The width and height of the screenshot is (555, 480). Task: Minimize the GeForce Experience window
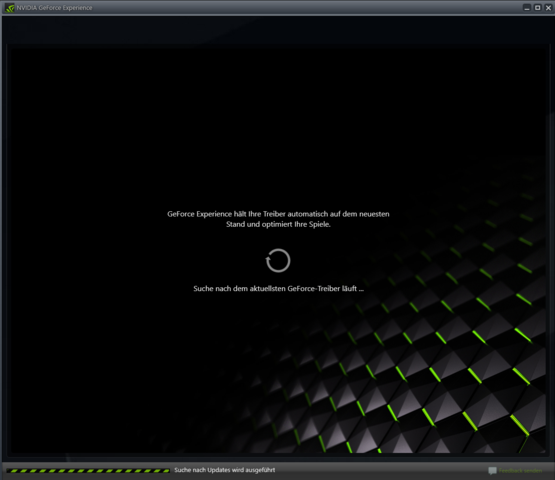pos(527,8)
